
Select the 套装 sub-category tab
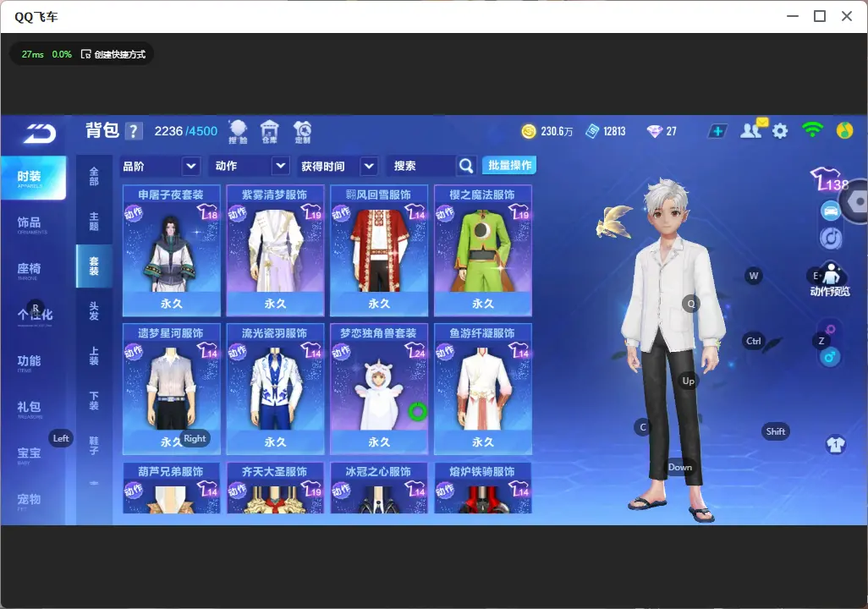click(94, 266)
